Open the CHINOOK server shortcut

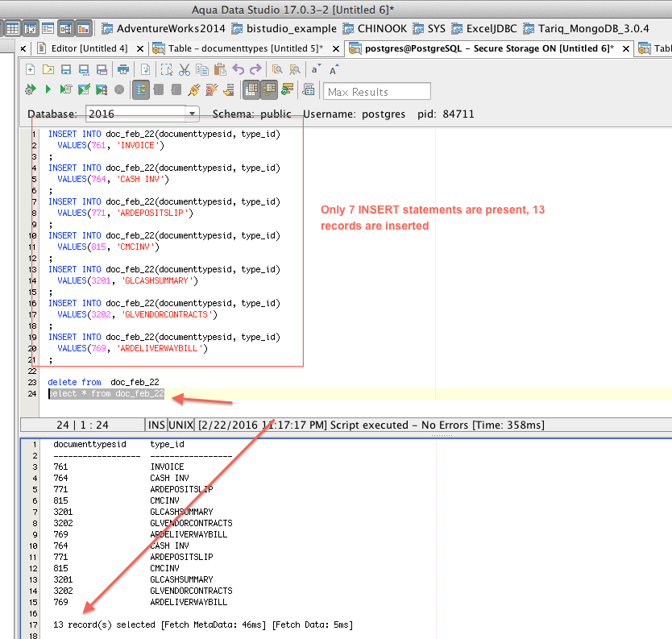point(375,29)
